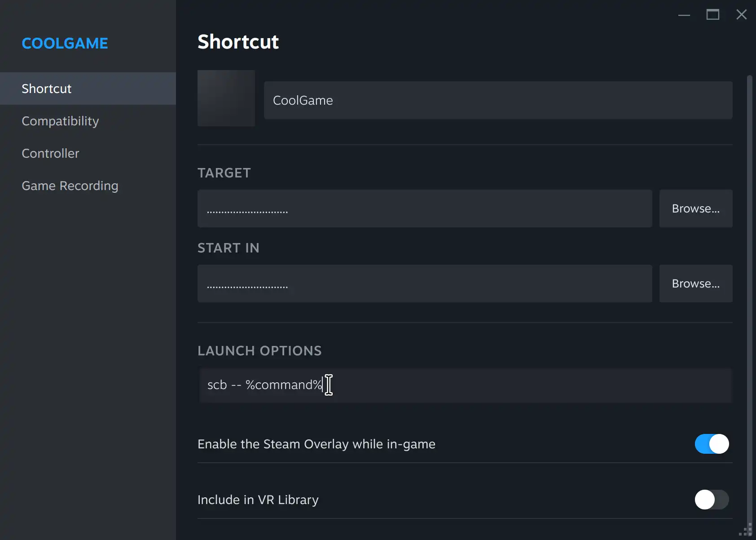756x540 pixels.
Task: Browse for the Target path
Action: [x=695, y=208]
